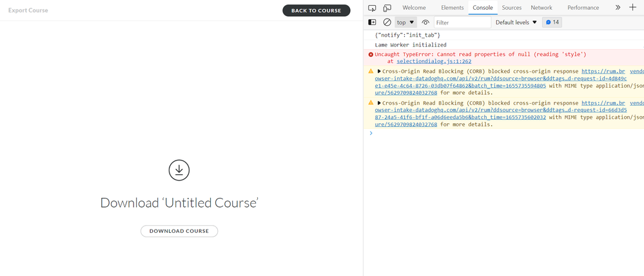Expand more DevTools tabs chevron
The image size is (644, 276).
pos(618,7)
